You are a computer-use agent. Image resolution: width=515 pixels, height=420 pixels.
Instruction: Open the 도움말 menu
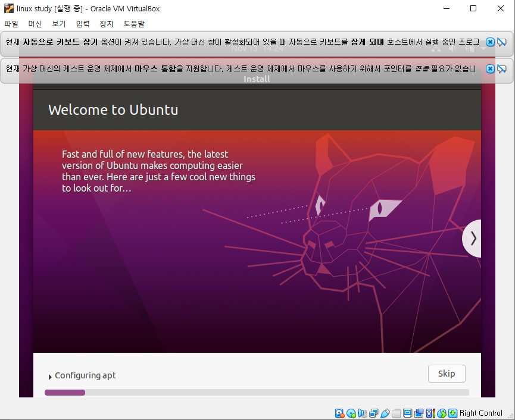point(134,24)
